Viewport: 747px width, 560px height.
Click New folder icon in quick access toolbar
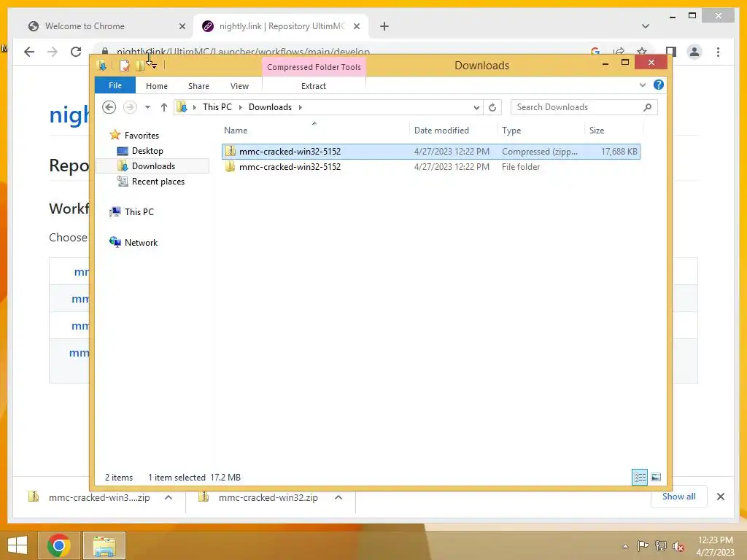point(141,65)
